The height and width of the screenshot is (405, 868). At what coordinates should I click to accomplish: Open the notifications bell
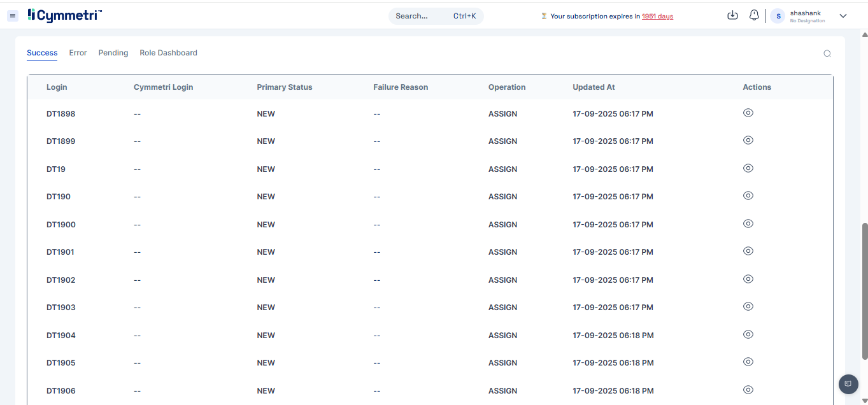[754, 15]
